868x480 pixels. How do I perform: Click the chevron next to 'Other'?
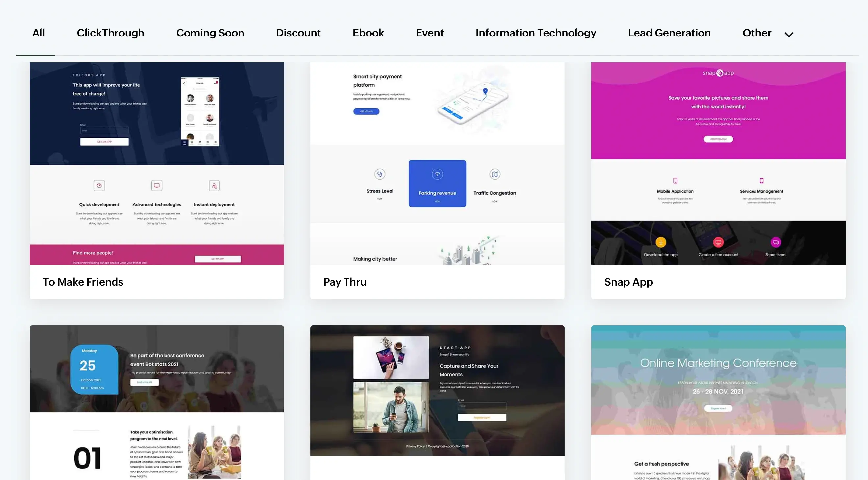point(789,33)
